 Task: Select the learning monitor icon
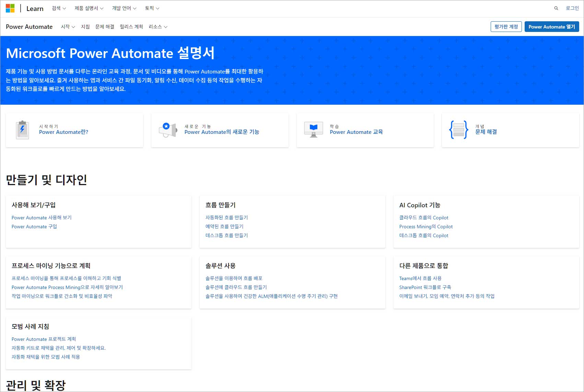313,130
